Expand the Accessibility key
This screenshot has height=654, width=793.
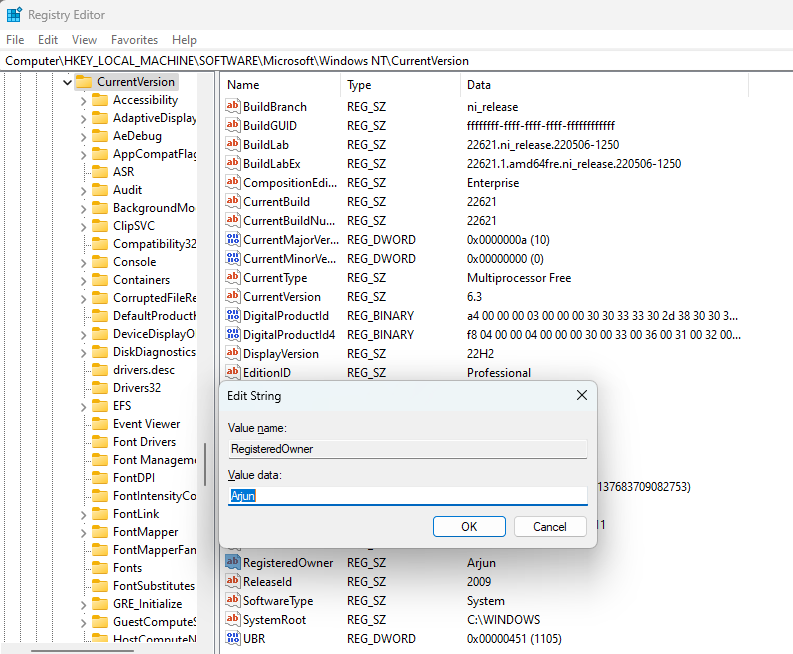[83, 101]
